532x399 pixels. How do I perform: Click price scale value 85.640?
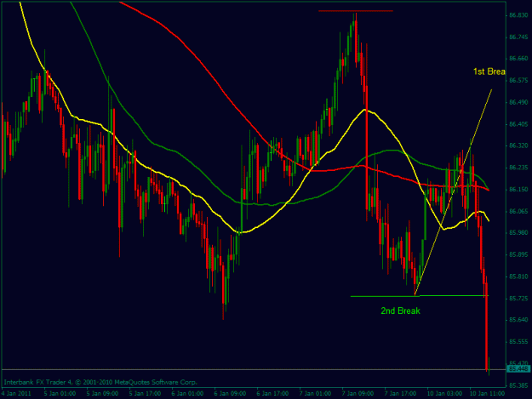(x=518, y=320)
